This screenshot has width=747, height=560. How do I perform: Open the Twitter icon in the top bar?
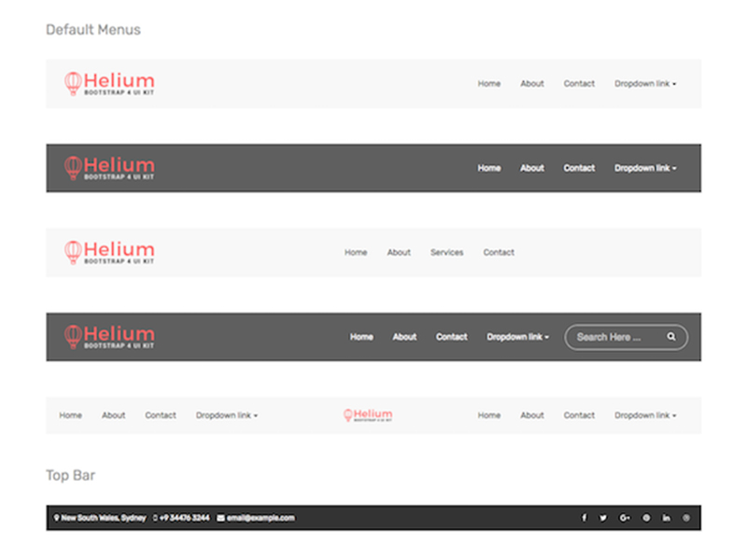tap(603, 518)
